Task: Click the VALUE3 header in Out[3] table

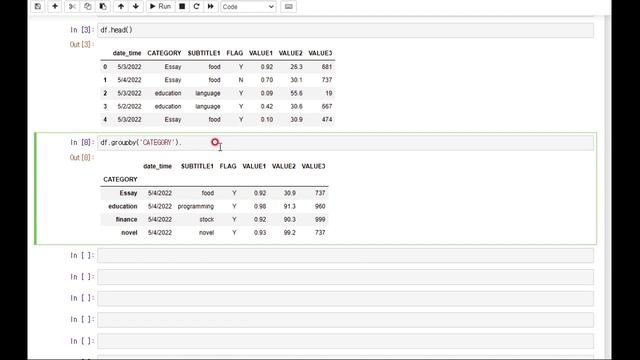Action: [x=320, y=53]
